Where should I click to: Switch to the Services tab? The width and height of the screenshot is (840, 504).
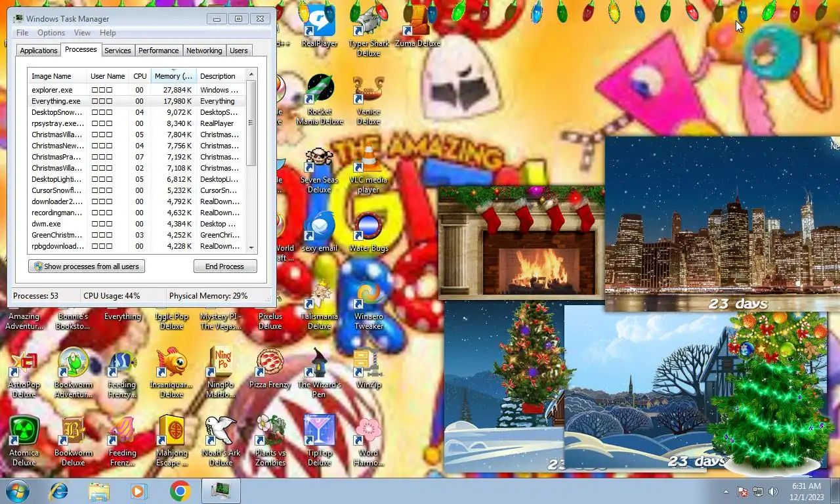[x=117, y=51]
